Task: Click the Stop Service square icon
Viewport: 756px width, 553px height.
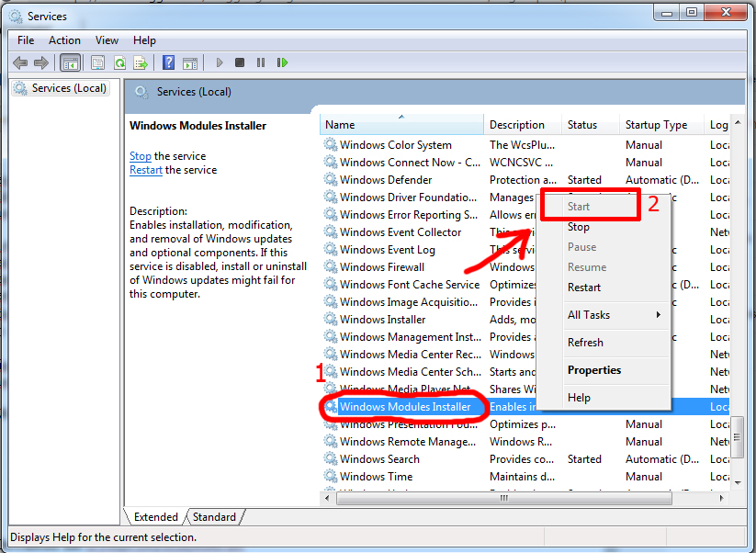Action: [240, 62]
